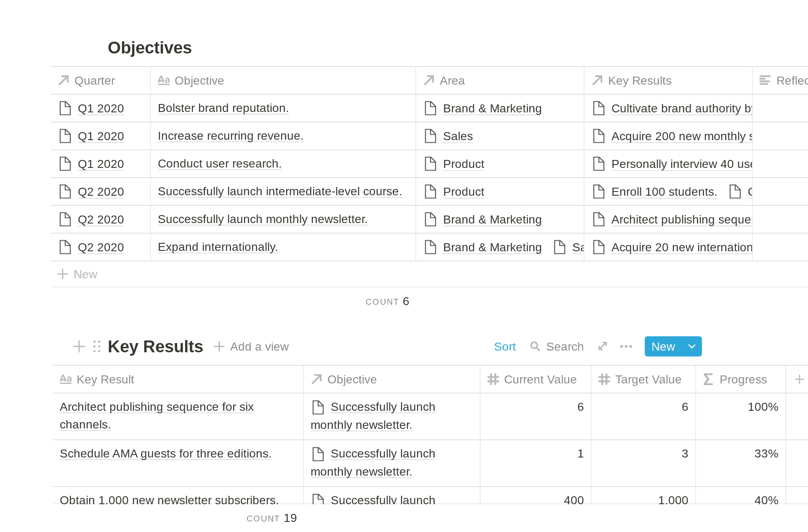Add a property with the plus column icon
The image size is (808, 532).
799,380
